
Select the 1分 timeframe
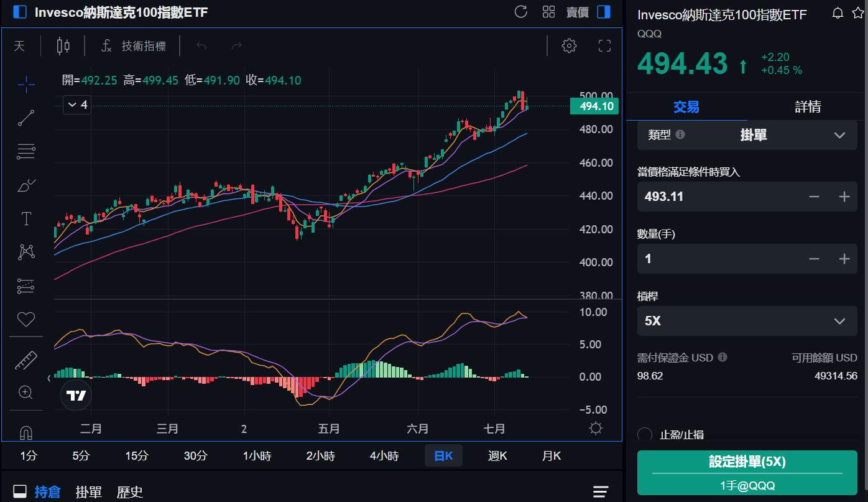29,456
